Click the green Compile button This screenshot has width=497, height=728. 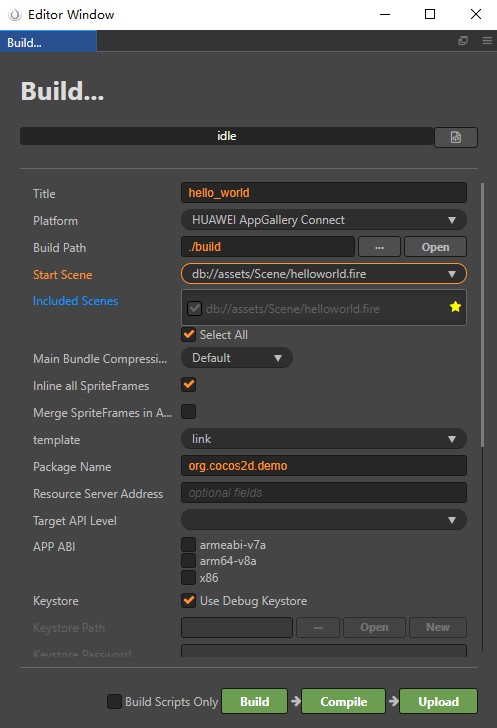[x=344, y=701]
